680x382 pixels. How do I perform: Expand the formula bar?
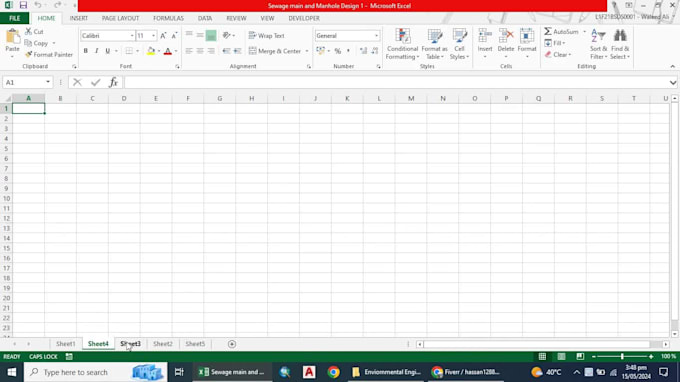click(x=673, y=82)
